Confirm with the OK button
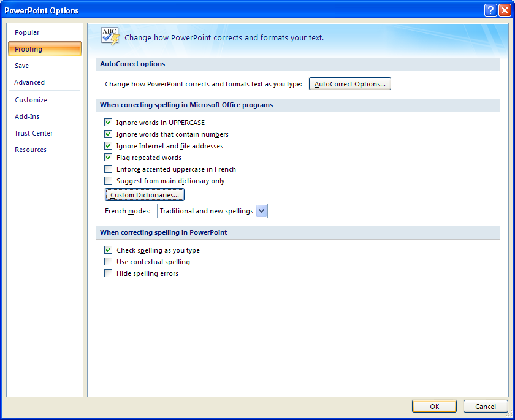The height and width of the screenshot is (420, 515). [434, 407]
